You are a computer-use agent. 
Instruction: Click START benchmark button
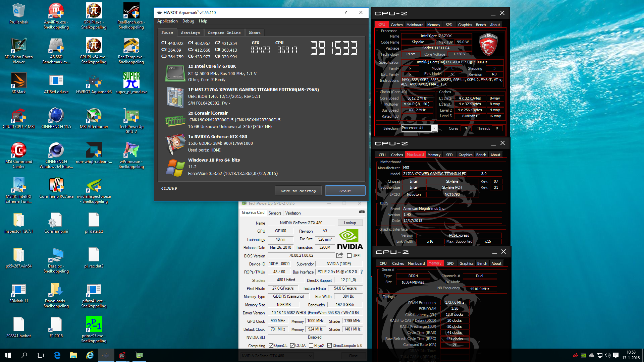pyautogui.click(x=345, y=191)
